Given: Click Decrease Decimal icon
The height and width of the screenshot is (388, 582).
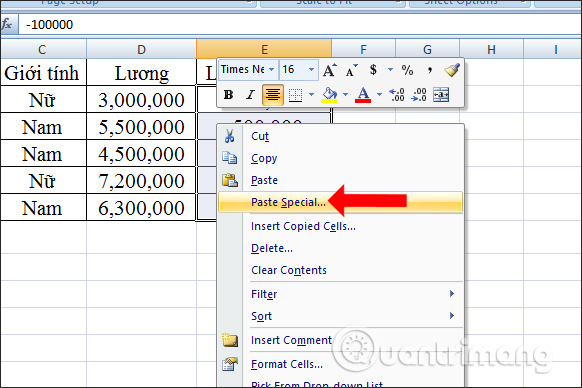Looking at the screenshot, I should pyautogui.click(x=419, y=95).
